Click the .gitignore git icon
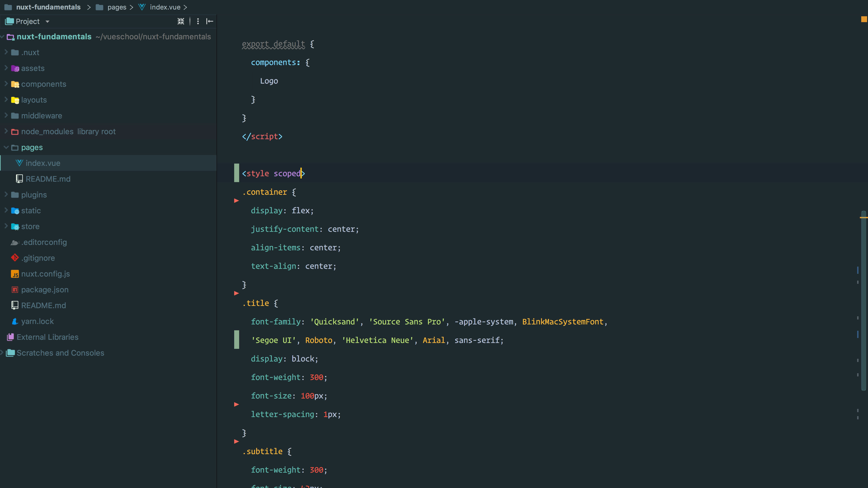Viewport: 868px width, 488px height. [15, 258]
